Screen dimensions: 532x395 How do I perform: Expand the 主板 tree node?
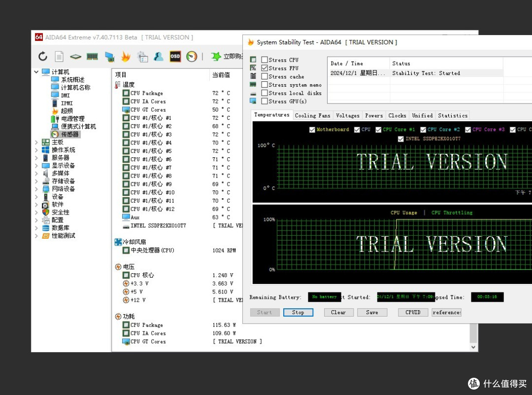[x=36, y=143]
